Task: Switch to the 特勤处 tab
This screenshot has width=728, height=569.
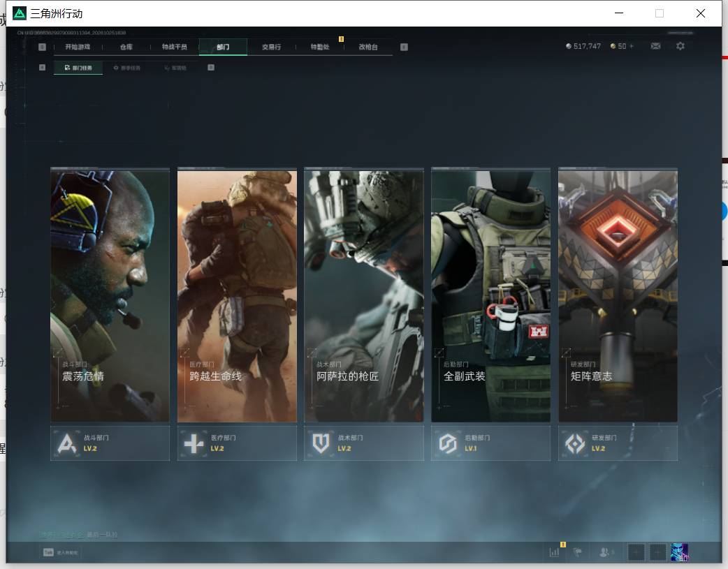Action: 320,47
